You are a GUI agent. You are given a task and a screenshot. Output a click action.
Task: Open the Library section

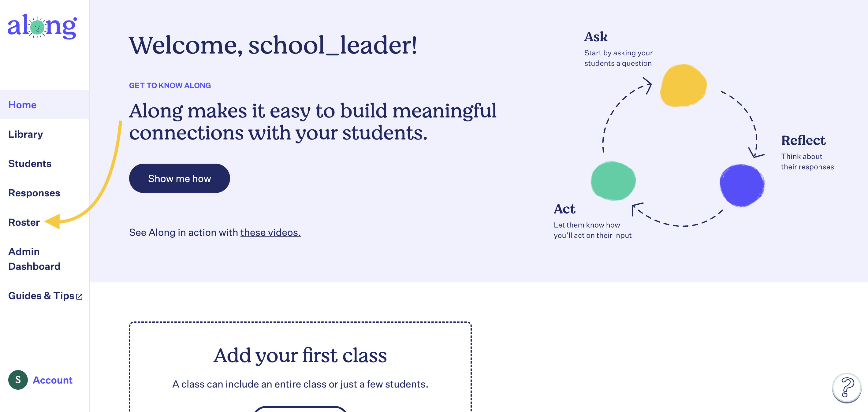[x=26, y=134]
